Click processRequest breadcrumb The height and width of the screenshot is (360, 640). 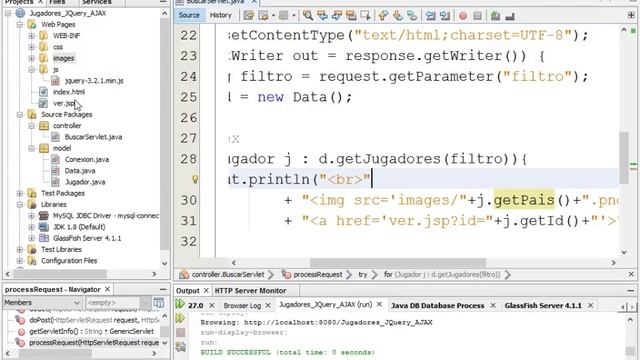tap(318, 275)
